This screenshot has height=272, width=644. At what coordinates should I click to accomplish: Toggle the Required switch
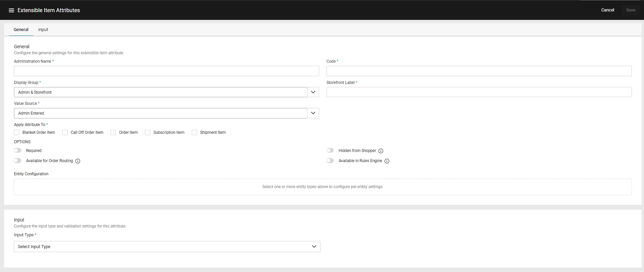click(18, 150)
